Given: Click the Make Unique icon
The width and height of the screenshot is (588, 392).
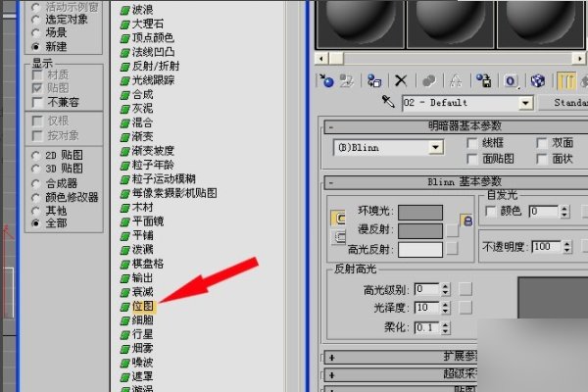Looking at the screenshot, I should coord(456,80).
